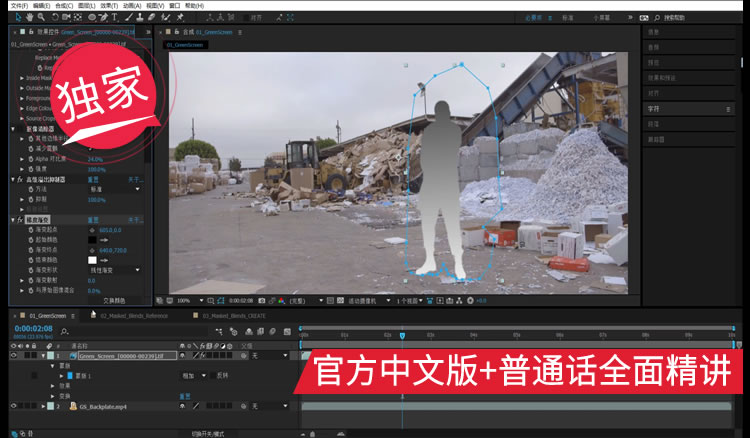This screenshot has height=438, width=750.
Task: Click 关于 for the 高级溢出抑制器 effect
Action: pyautogui.click(x=136, y=179)
